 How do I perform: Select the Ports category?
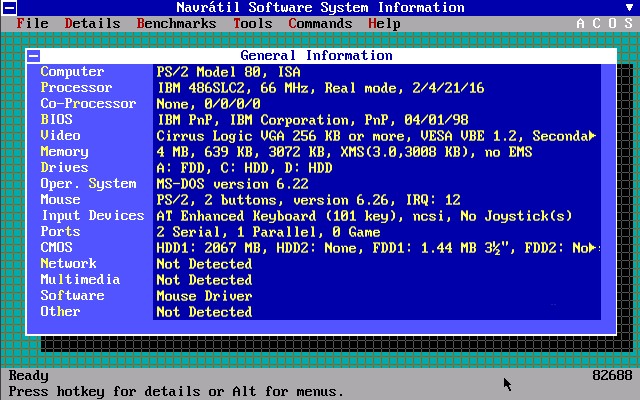[x=60, y=232]
